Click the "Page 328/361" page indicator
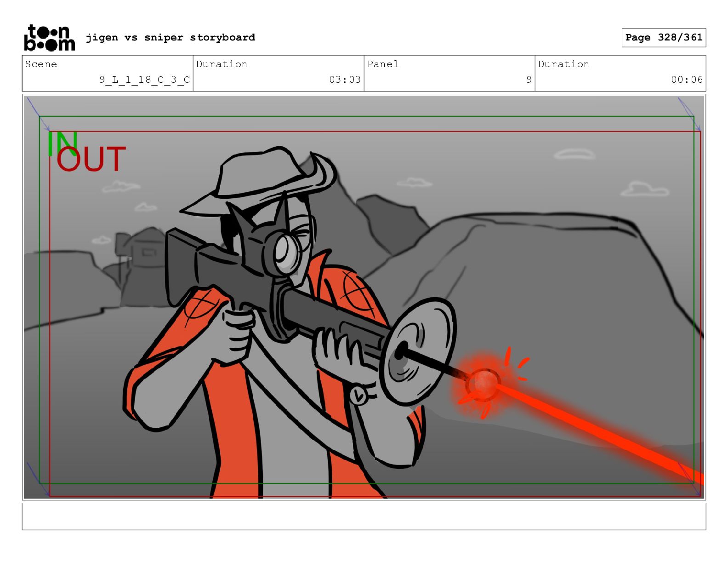The width and height of the screenshot is (728, 563). click(664, 37)
